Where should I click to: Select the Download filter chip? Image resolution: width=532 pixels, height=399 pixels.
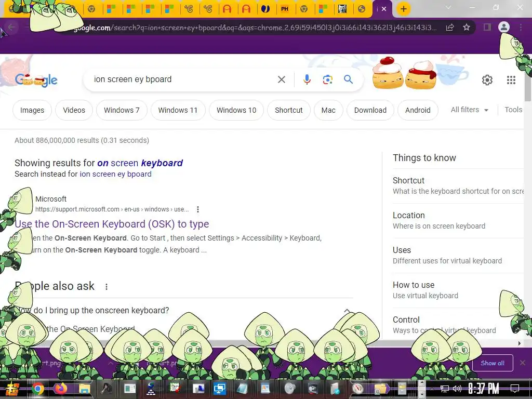[370, 110]
